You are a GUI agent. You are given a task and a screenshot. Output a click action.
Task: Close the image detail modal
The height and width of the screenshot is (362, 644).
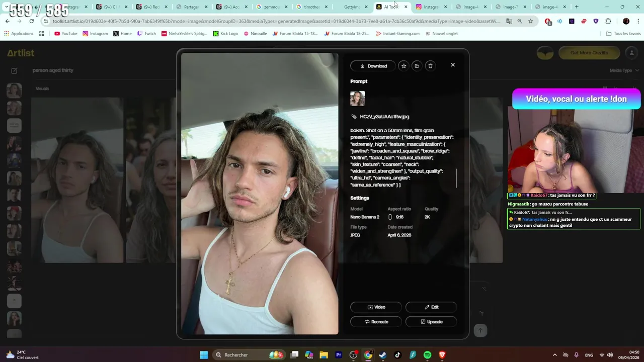(453, 65)
